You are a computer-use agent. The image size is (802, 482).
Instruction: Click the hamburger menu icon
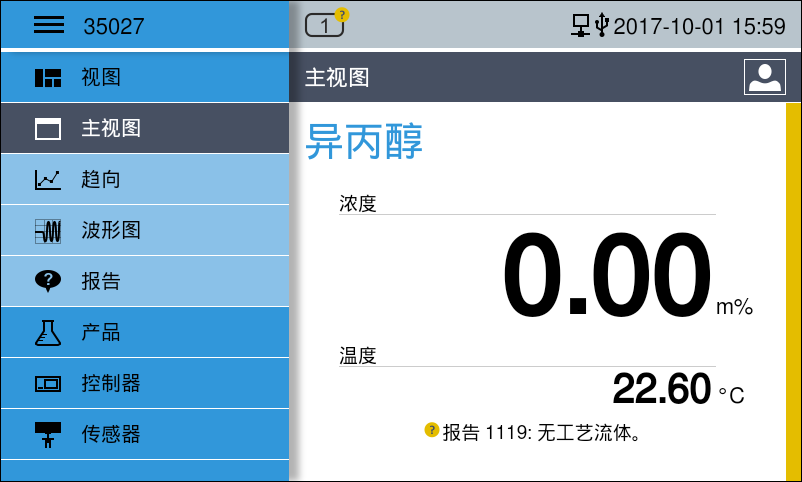[x=48, y=26]
